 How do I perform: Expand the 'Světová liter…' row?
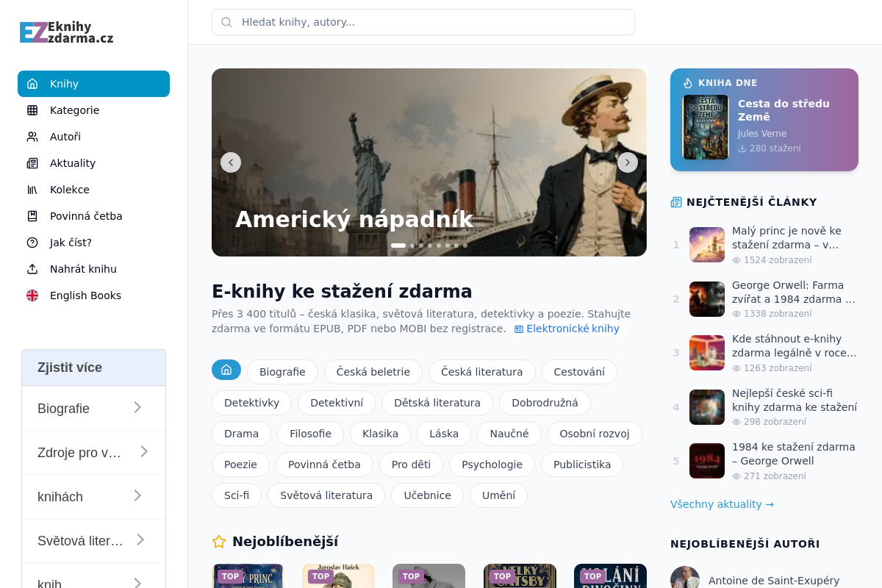(93, 540)
